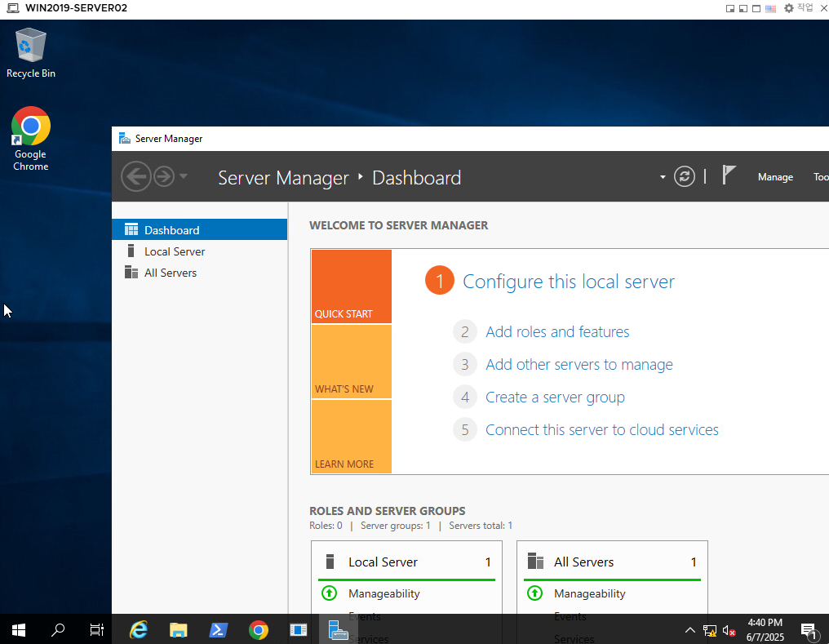Click Manageability in All Servers tile
The width and height of the screenshot is (829, 644).
[589, 593]
